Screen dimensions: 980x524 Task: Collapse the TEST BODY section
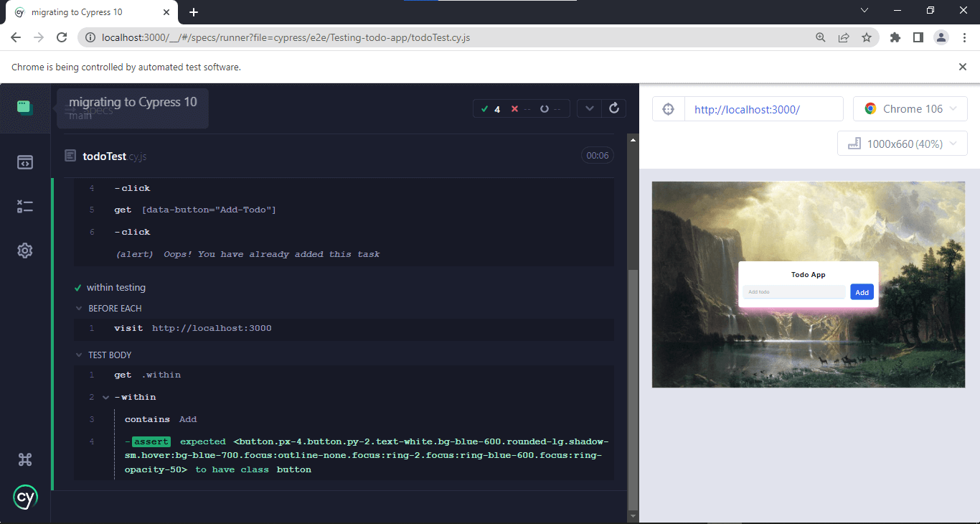pyautogui.click(x=80, y=355)
